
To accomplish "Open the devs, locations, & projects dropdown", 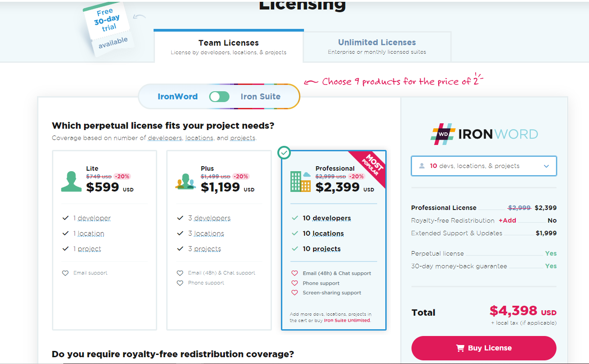I will pos(483,166).
